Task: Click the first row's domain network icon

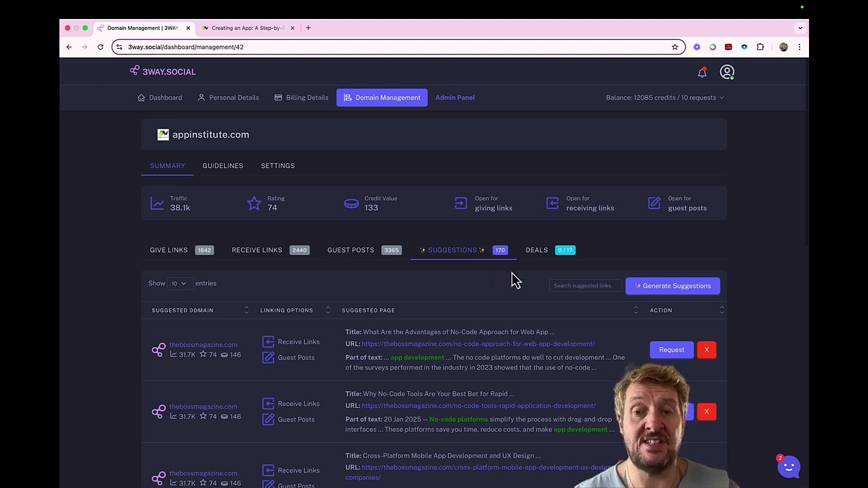Action: coord(159,350)
